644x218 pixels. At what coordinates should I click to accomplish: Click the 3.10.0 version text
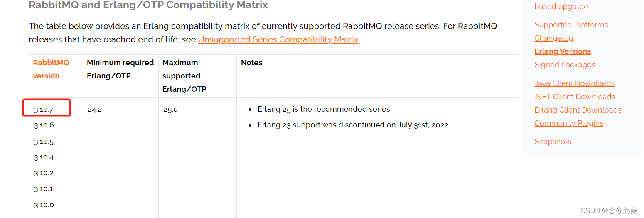[x=44, y=205]
